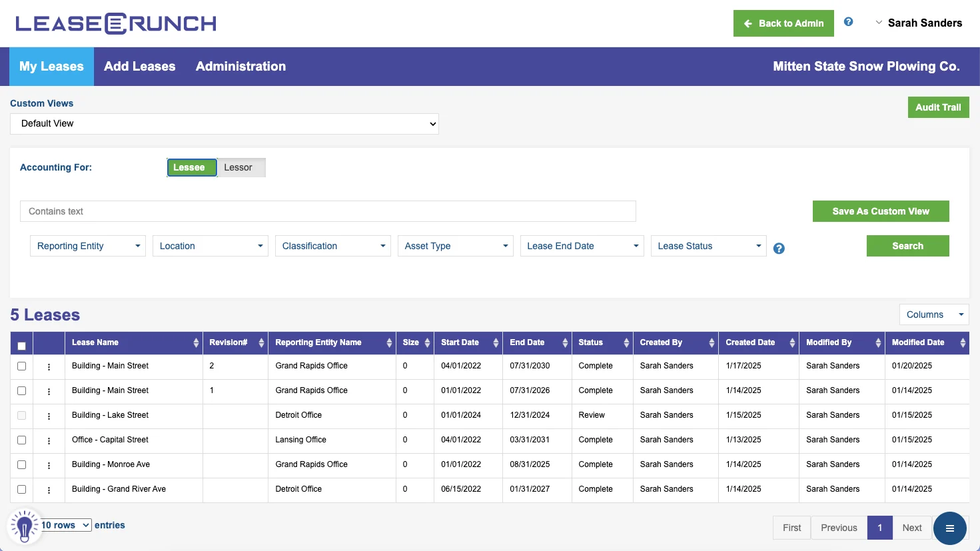
Task: Sort table by Size column arrows
Action: [427, 342]
